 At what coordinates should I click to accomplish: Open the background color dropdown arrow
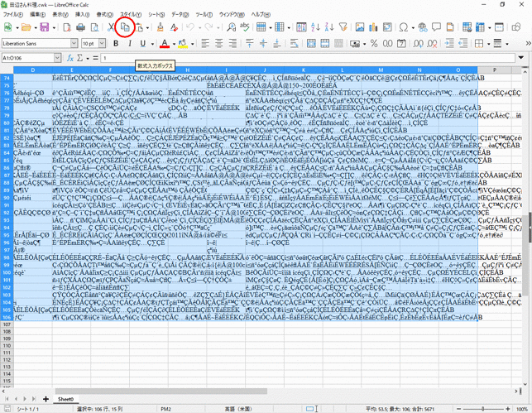(x=192, y=44)
